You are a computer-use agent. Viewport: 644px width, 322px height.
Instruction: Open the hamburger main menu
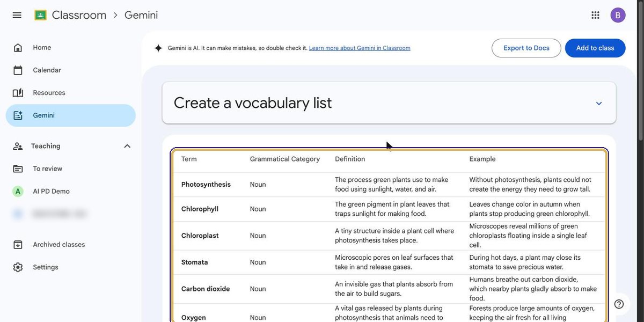17,15
